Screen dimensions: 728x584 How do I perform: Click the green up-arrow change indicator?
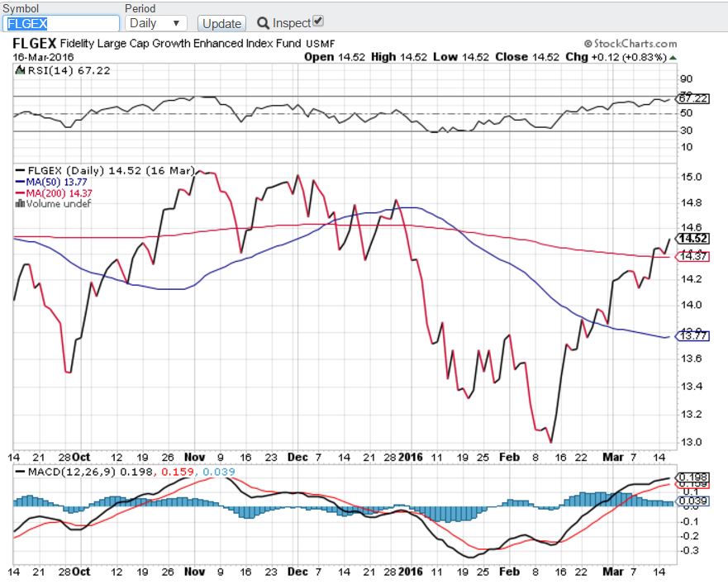(673, 58)
